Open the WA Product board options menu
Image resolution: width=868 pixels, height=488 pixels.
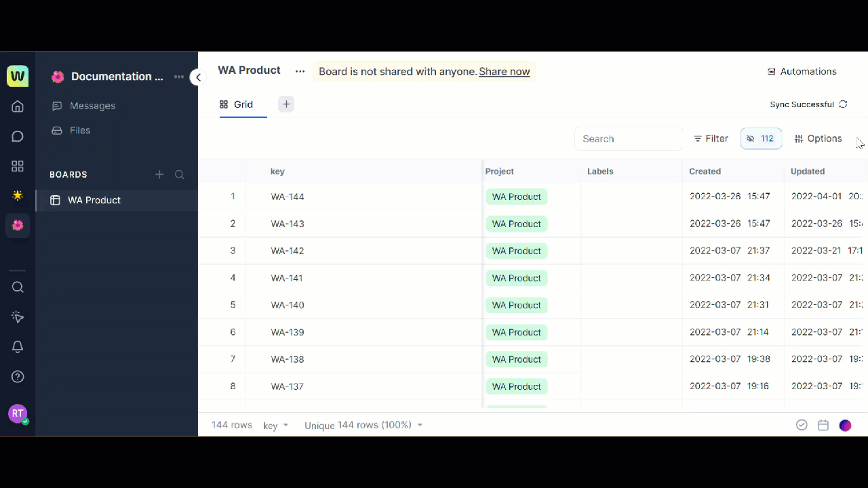pyautogui.click(x=300, y=71)
